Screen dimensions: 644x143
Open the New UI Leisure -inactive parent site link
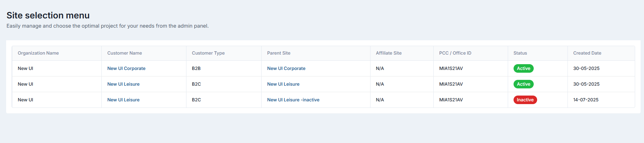[293, 100]
